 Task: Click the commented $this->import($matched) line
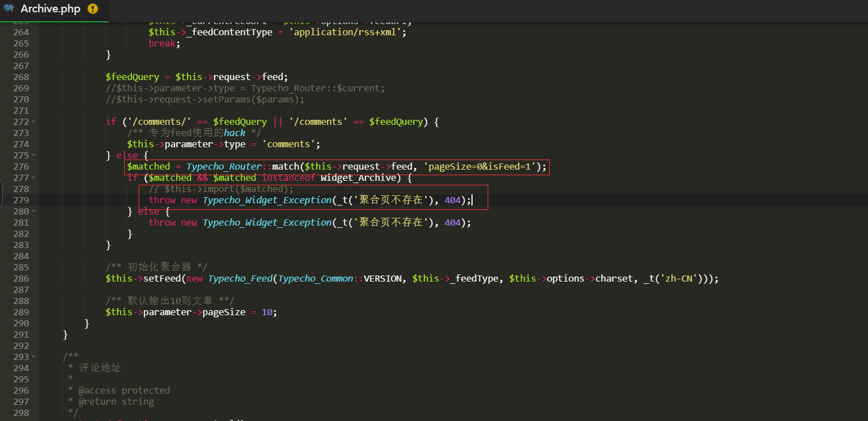[221, 189]
